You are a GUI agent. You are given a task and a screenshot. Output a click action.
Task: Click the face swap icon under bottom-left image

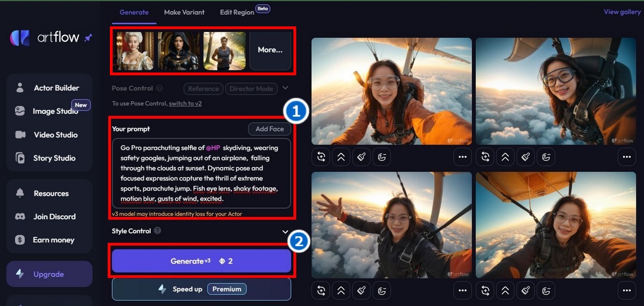[381, 291]
